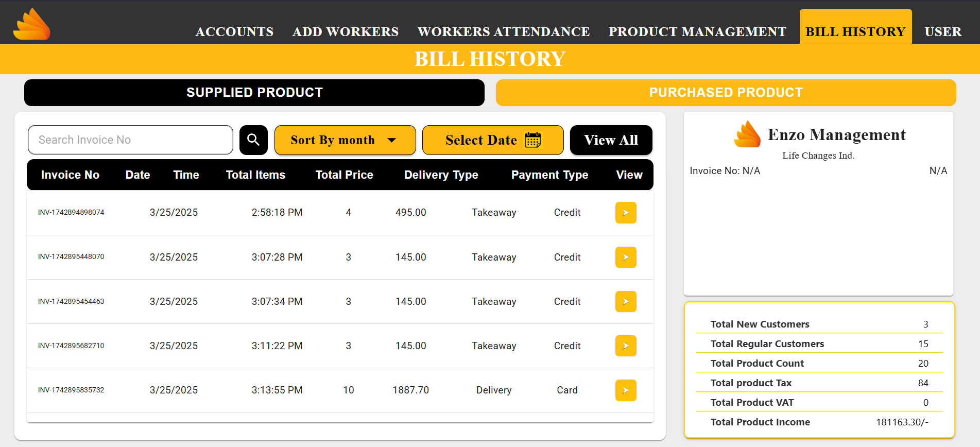The width and height of the screenshot is (980, 447).
Task: Open the User menu item
Action: click(x=943, y=32)
